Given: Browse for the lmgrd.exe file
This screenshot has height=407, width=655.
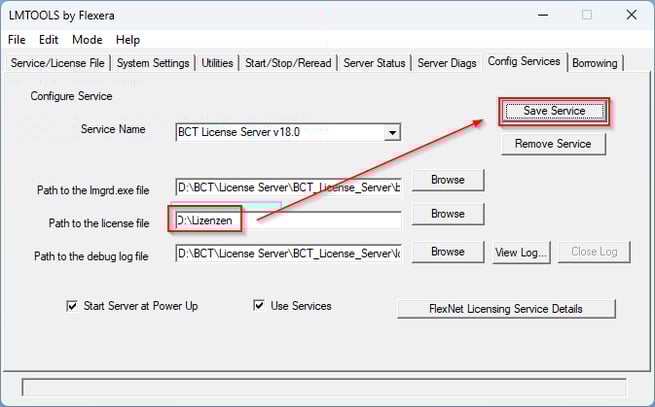Looking at the screenshot, I should [x=448, y=180].
